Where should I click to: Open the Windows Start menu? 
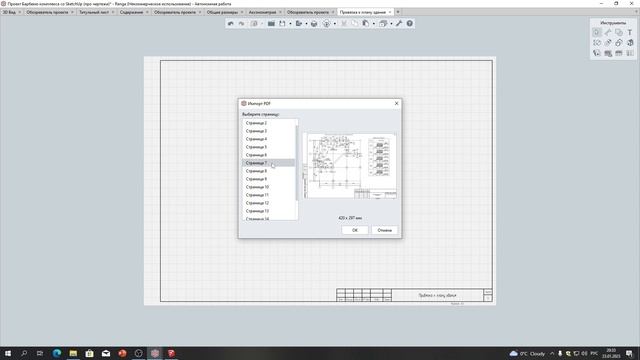tap(7, 353)
